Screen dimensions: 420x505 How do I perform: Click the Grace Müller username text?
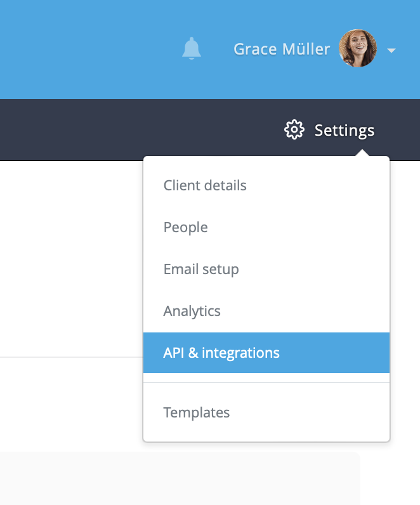(282, 49)
